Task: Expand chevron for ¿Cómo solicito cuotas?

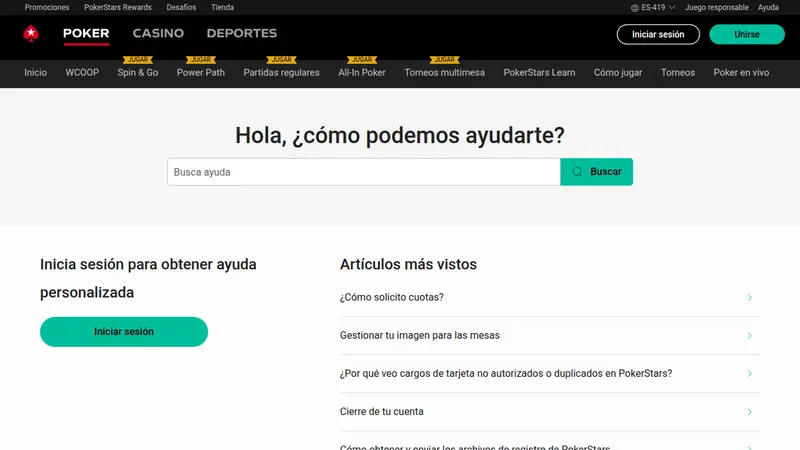Action: point(749,297)
